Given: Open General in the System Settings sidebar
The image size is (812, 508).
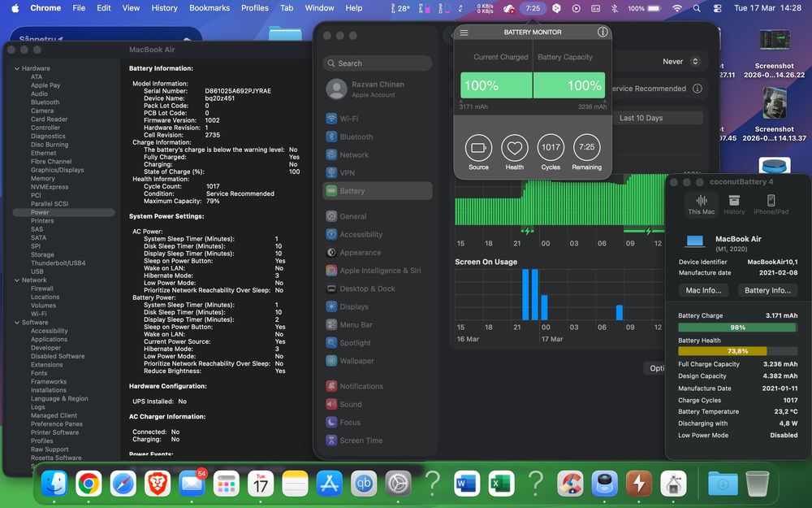Looking at the screenshot, I should click(x=377, y=216).
